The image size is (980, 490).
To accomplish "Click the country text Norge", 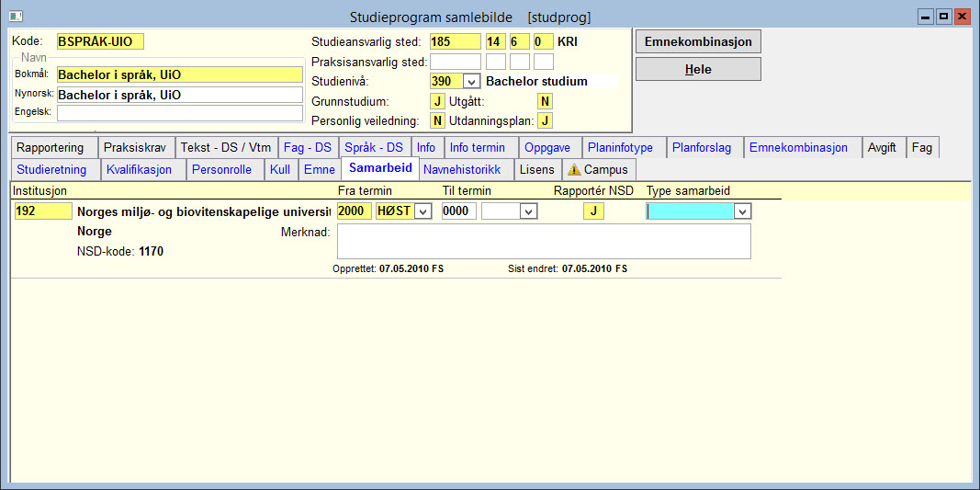I will [x=94, y=231].
